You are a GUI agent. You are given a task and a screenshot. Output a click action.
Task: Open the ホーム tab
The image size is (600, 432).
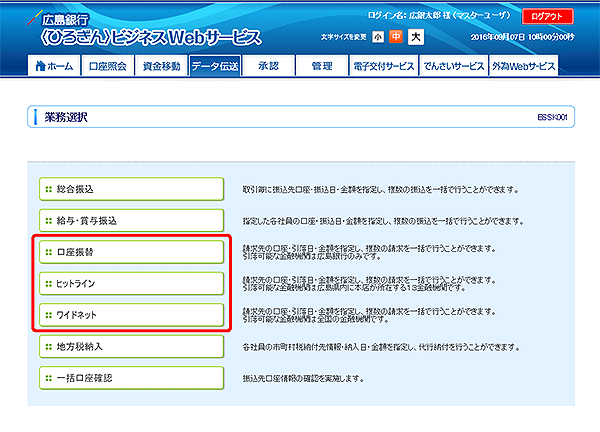pyautogui.click(x=54, y=66)
